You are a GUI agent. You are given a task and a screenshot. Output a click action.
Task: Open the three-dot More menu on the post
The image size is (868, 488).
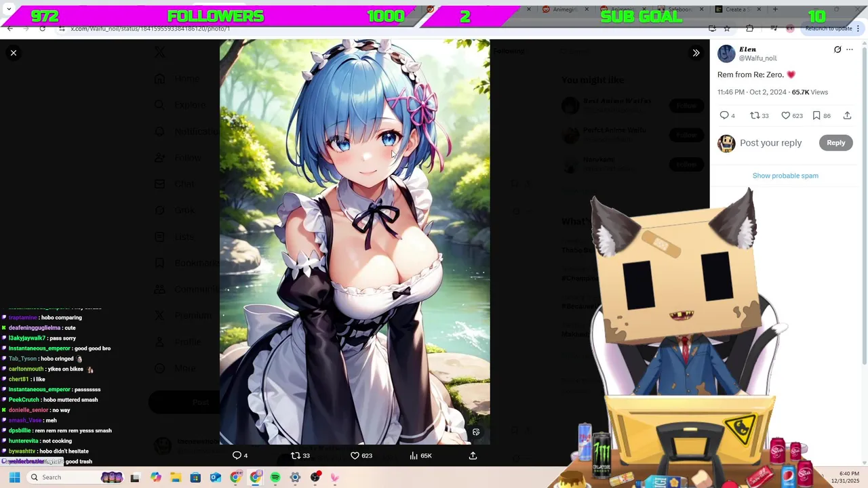point(850,49)
